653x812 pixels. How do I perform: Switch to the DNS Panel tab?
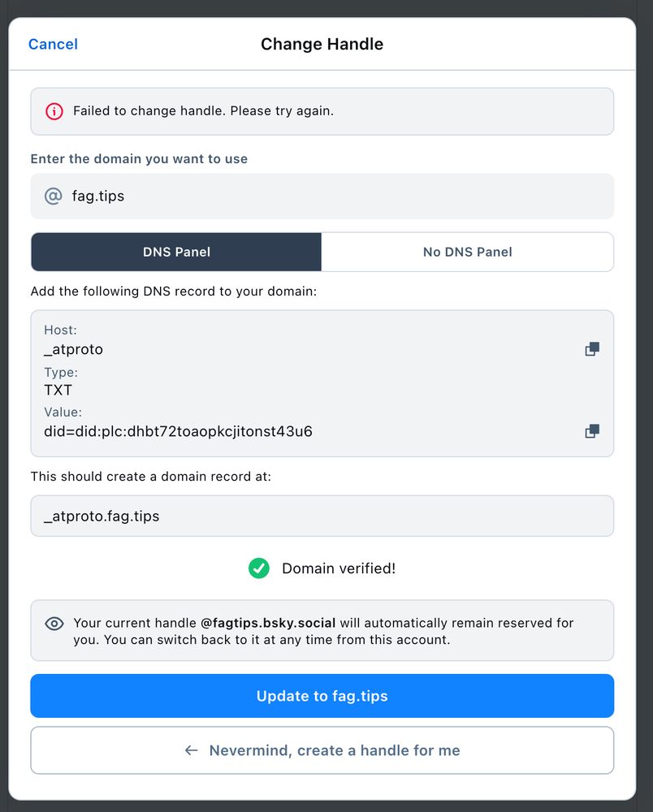pos(176,252)
